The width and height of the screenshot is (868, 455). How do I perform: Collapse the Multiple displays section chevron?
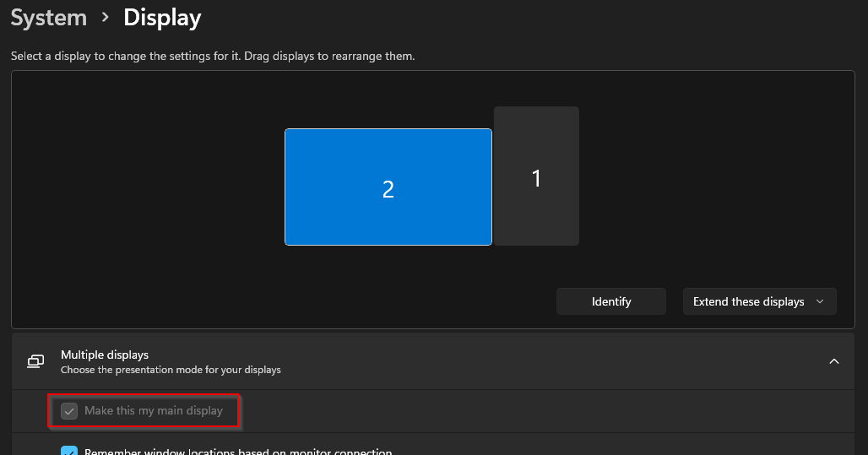833,361
